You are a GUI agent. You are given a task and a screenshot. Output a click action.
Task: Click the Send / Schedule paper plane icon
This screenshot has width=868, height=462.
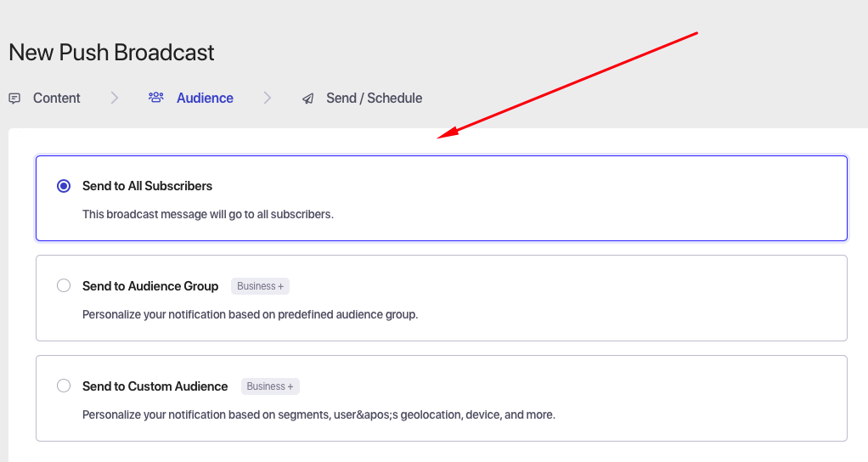click(307, 99)
